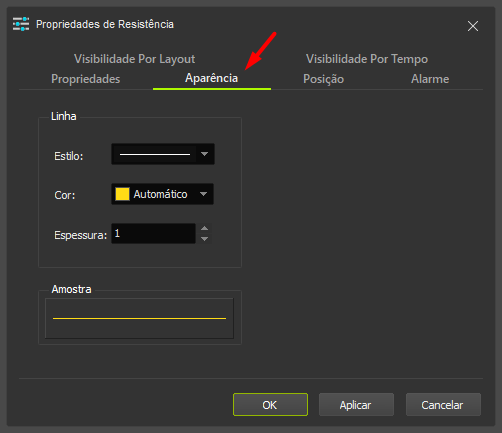This screenshot has width=502, height=433.
Task: Click the yellow sample line in Amostra
Action: (139, 318)
